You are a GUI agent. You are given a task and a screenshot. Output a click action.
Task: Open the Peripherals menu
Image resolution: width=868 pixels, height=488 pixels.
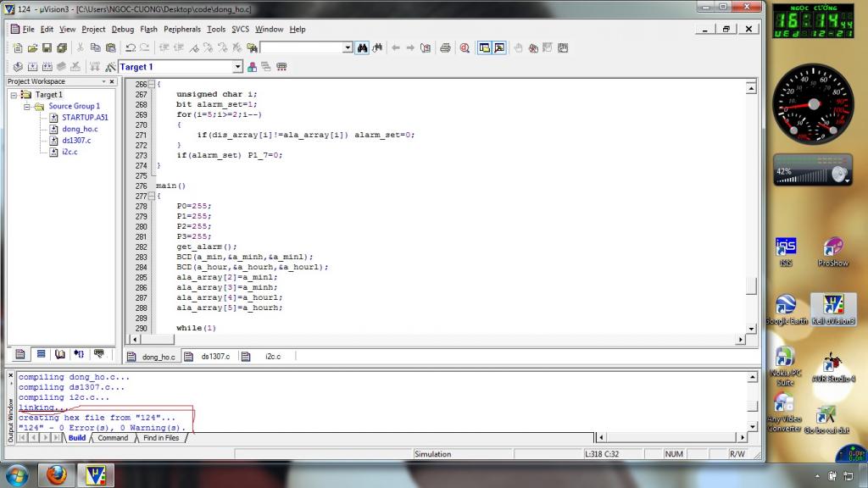coord(182,30)
